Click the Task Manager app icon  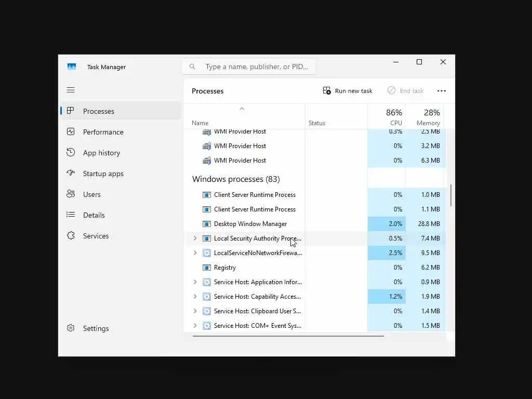(x=72, y=67)
